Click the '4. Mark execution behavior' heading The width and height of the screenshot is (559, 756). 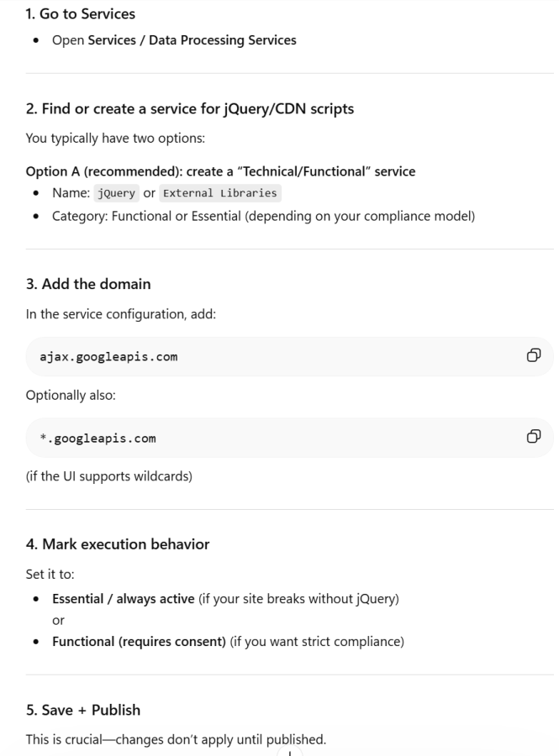pos(118,544)
